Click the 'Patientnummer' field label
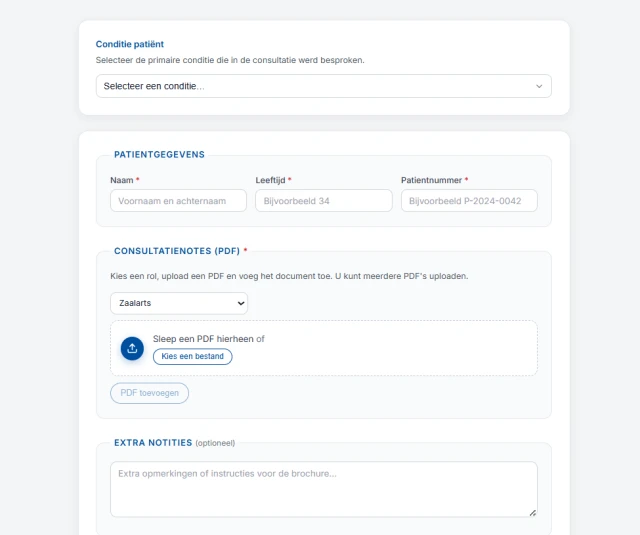Screen dimensions: 640x535 click(x=431, y=180)
